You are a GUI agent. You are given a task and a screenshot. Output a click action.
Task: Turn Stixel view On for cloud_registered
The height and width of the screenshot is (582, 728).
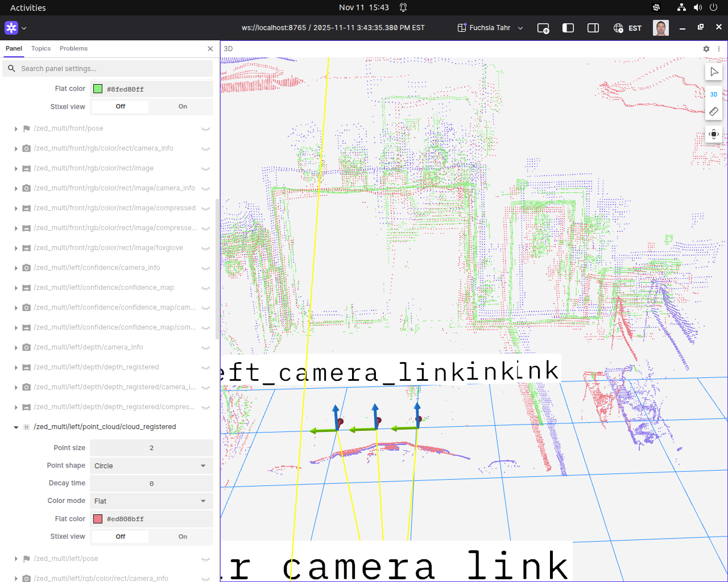point(183,537)
